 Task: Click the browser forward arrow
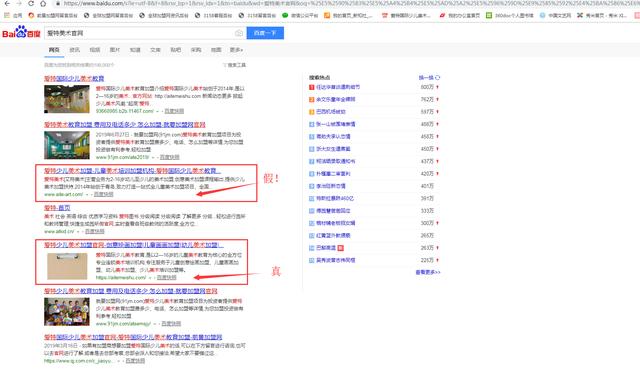click(19, 3)
